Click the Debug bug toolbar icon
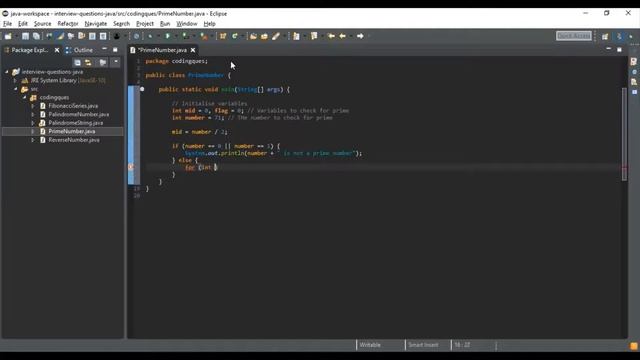The image size is (640, 360). pos(150,36)
